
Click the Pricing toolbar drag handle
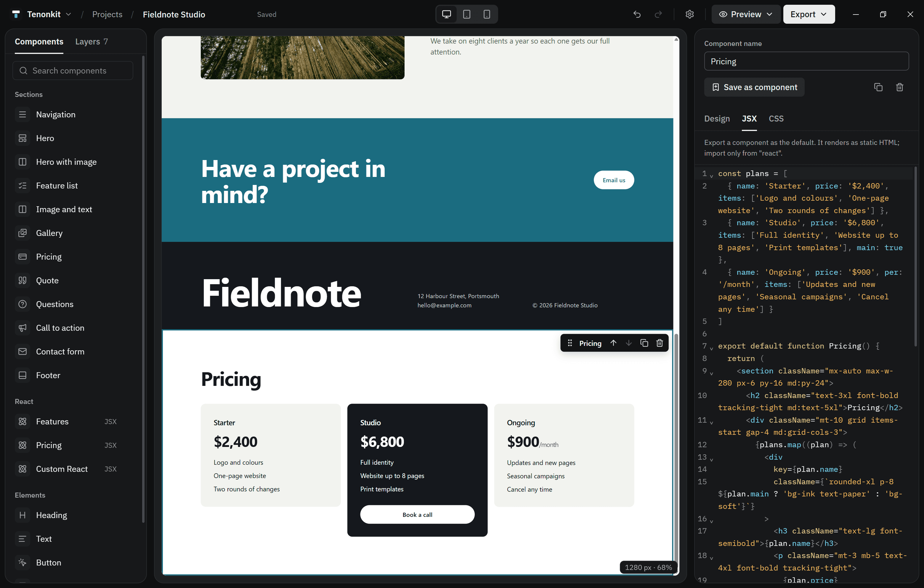point(570,343)
